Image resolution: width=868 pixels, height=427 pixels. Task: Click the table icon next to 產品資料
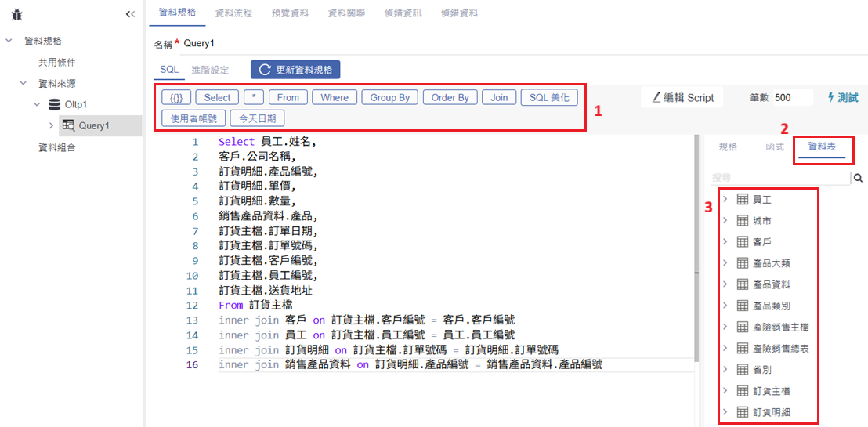[x=743, y=284]
